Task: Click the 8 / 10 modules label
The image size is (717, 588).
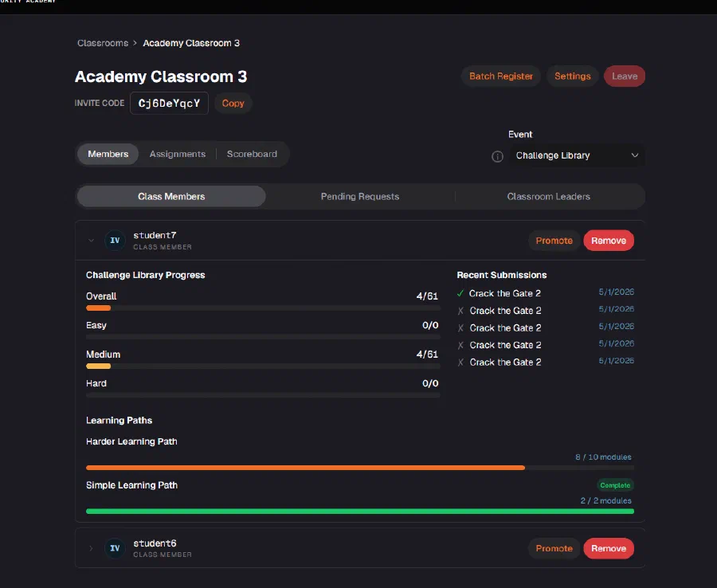Action: tap(603, 457)
